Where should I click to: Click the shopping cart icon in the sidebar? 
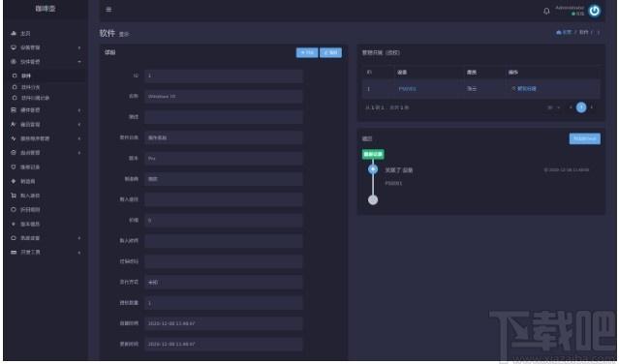pos(14,196)
